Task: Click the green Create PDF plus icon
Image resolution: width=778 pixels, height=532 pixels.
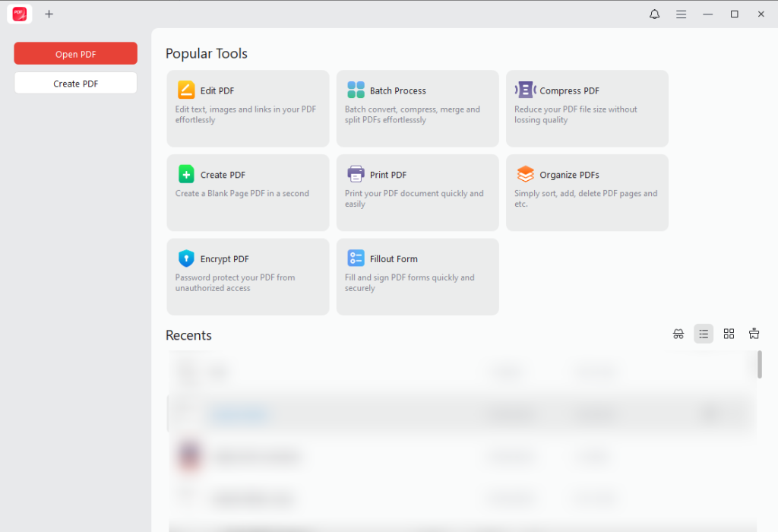Action: click(186, 174)
